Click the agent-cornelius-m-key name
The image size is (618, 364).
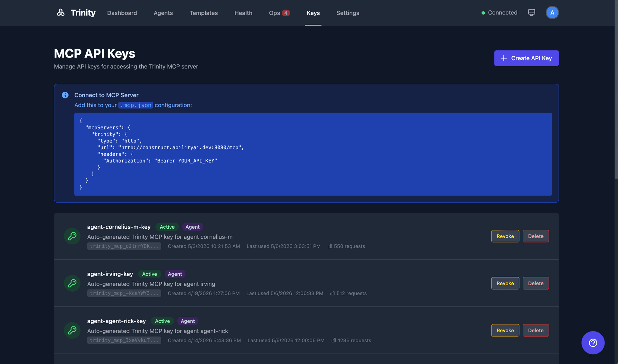119,227
